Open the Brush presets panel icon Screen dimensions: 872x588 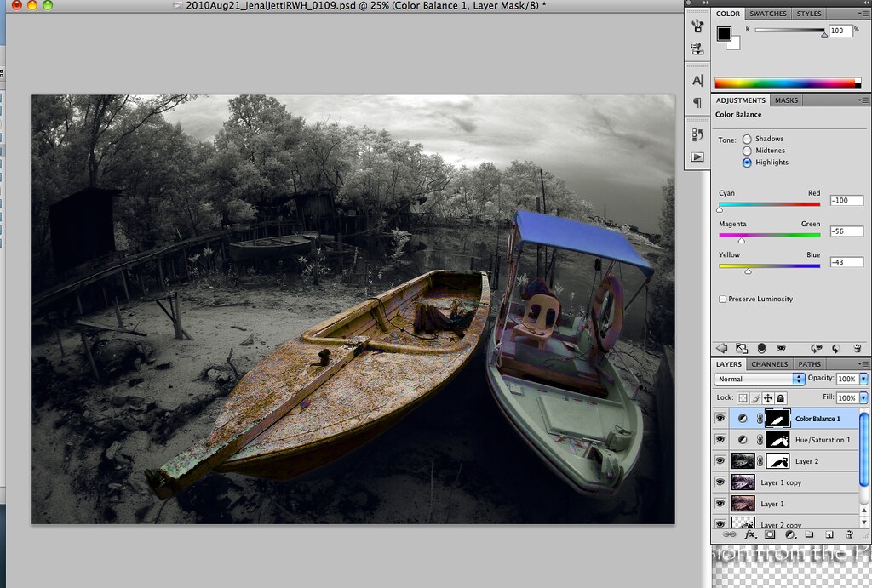tap(697, 26)
